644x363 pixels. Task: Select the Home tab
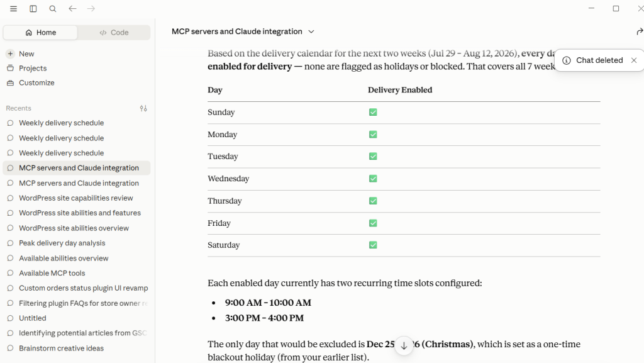click(x=40, y=33)
